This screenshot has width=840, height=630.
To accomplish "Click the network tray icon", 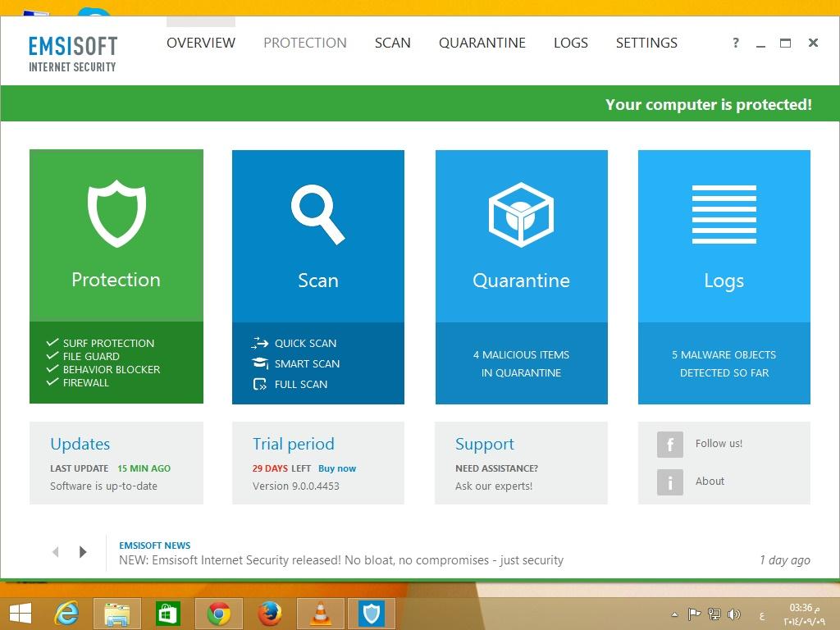I will point(714,614).
